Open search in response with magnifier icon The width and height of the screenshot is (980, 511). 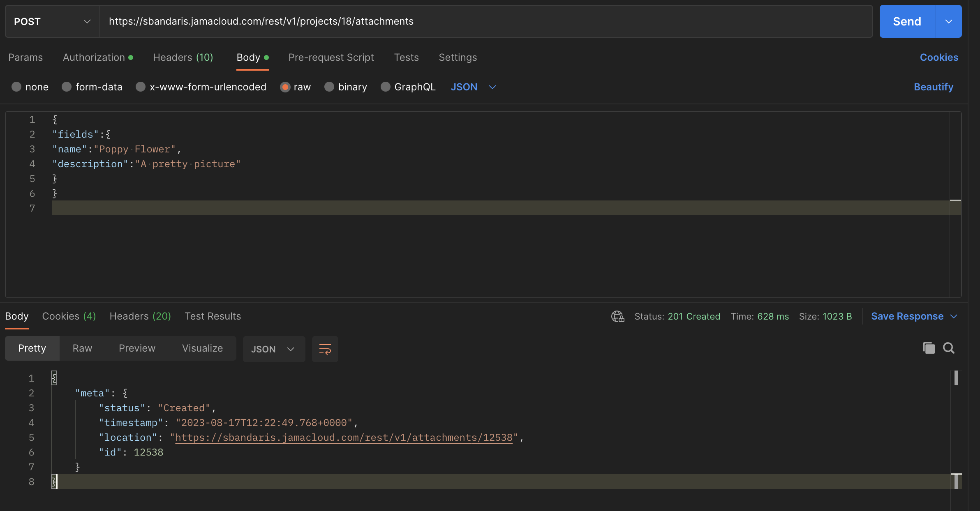tap(949, 348)
